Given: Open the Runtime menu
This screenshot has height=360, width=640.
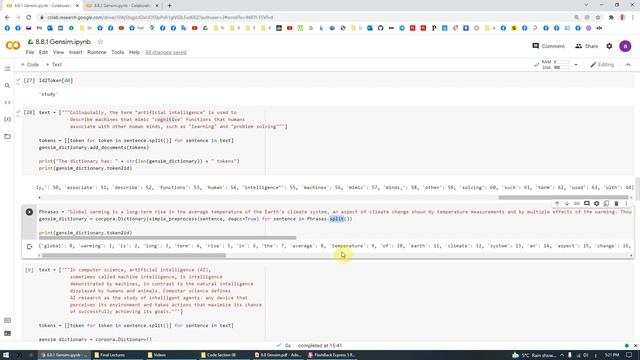Looking at the screenshot, I should tap(97, 52).
